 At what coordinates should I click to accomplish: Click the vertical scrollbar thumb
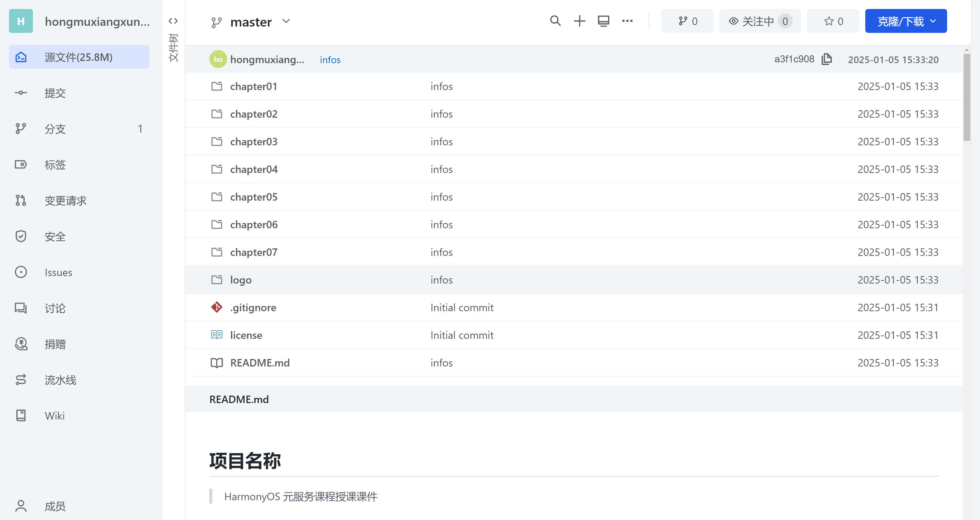966,97
